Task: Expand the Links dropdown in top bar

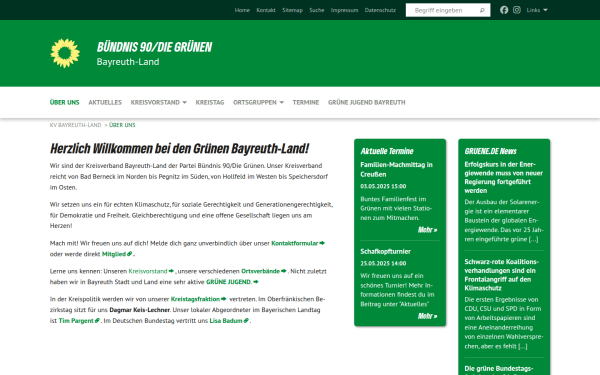Action: (x=537, y=10)
